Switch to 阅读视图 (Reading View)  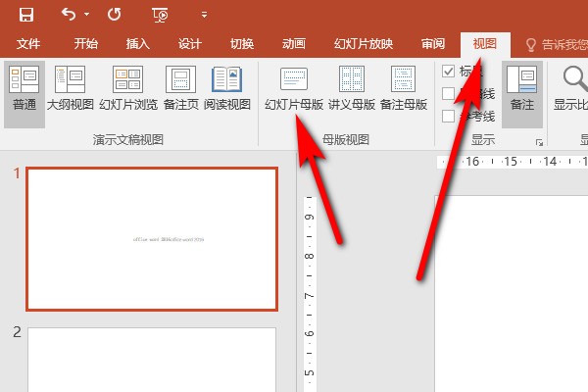tap(226, 88)
